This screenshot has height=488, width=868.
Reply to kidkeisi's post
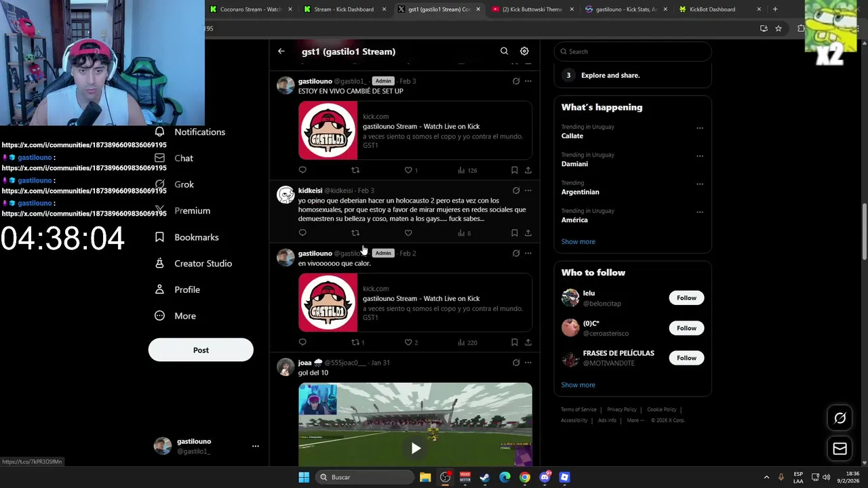tap(302, 233)
